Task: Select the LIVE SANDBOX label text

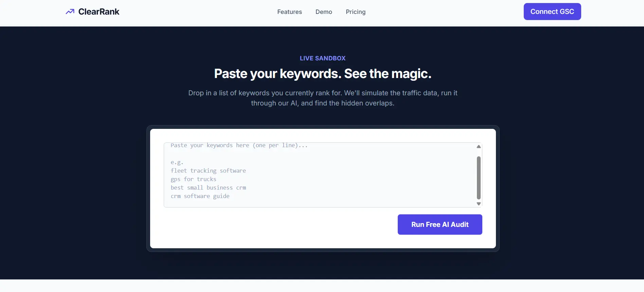Action: [323, 58]
